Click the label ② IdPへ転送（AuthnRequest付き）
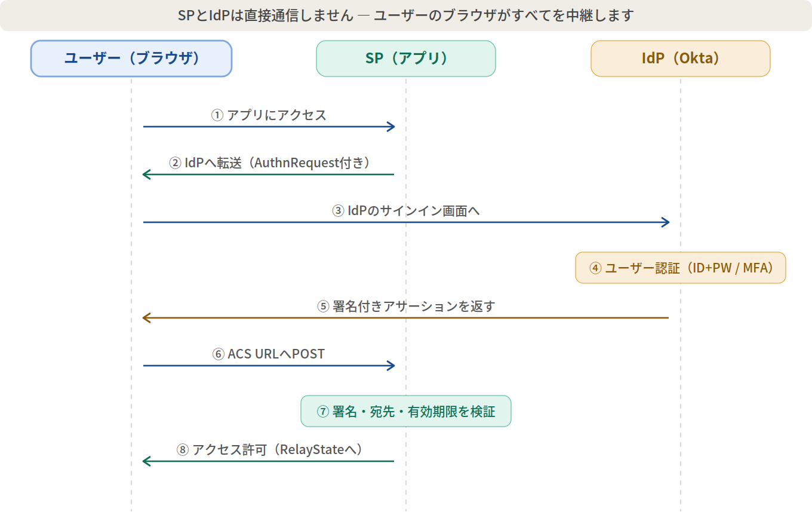 269,163
